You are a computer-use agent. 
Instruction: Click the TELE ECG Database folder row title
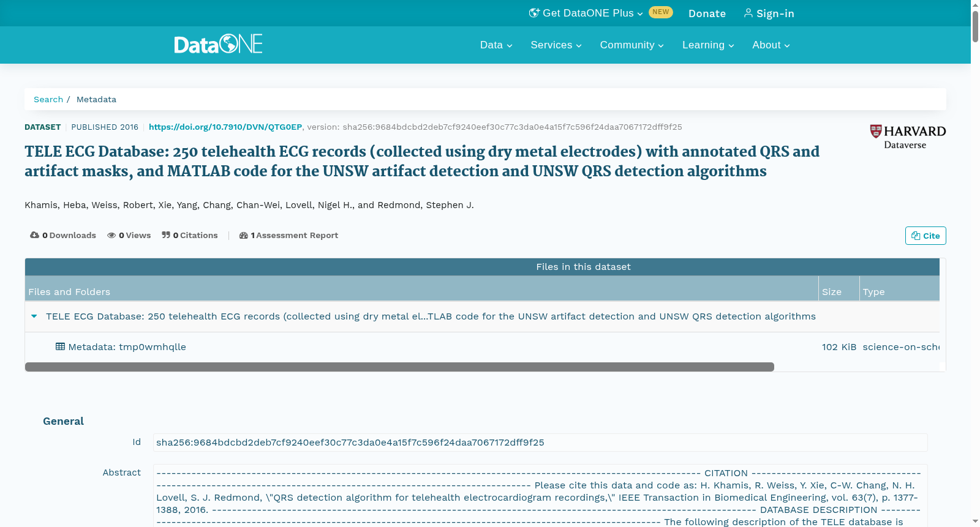pos(431,316)
